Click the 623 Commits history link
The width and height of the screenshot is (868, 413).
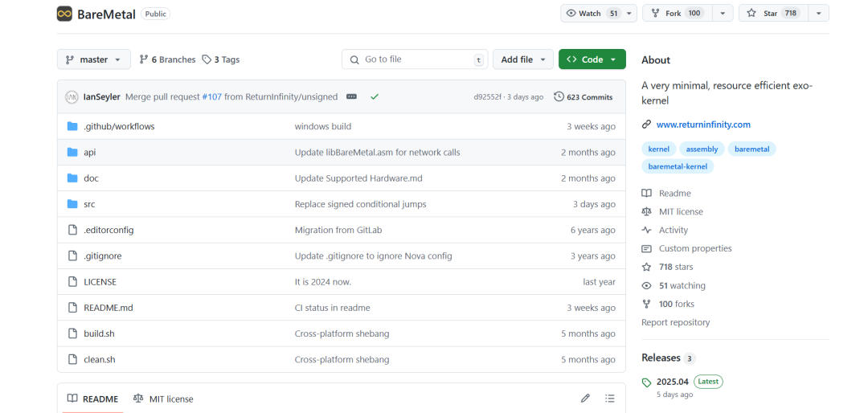pyautogui.click(x=583, y=97)
